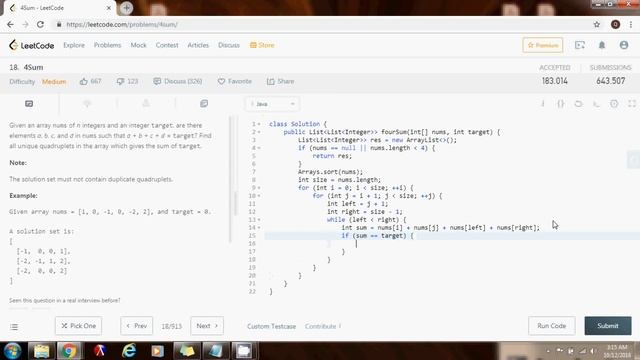The image size is (640, 360).
Task: Open Discuss in navigation bar
Action: click(229, 45)
